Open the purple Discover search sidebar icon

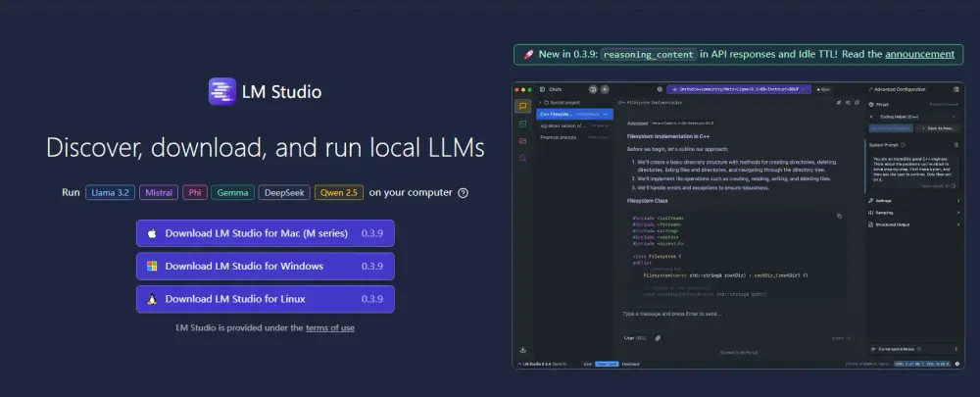pos(522,158)
